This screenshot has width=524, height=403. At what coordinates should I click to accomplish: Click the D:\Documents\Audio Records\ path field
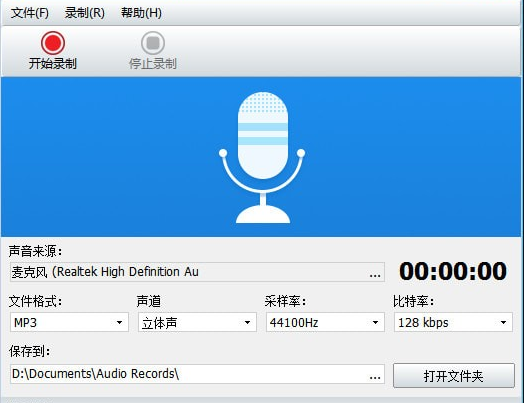[x=197, y=374]
